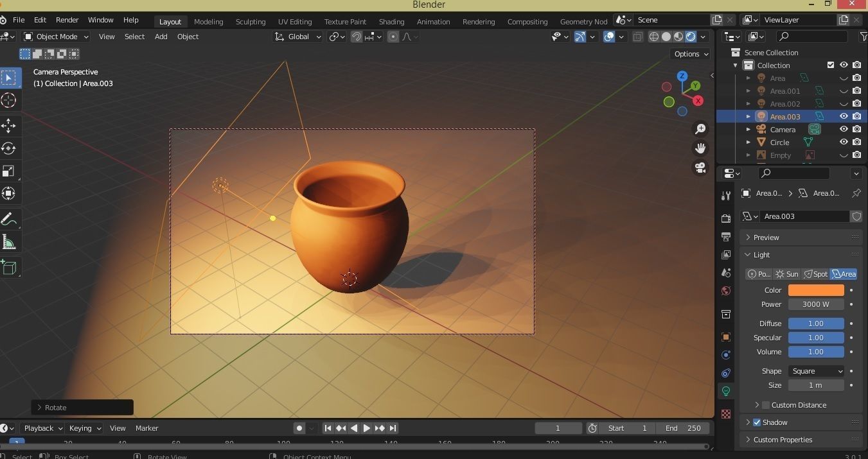
Task: Open the World properties tab
Action: (726, 291)
